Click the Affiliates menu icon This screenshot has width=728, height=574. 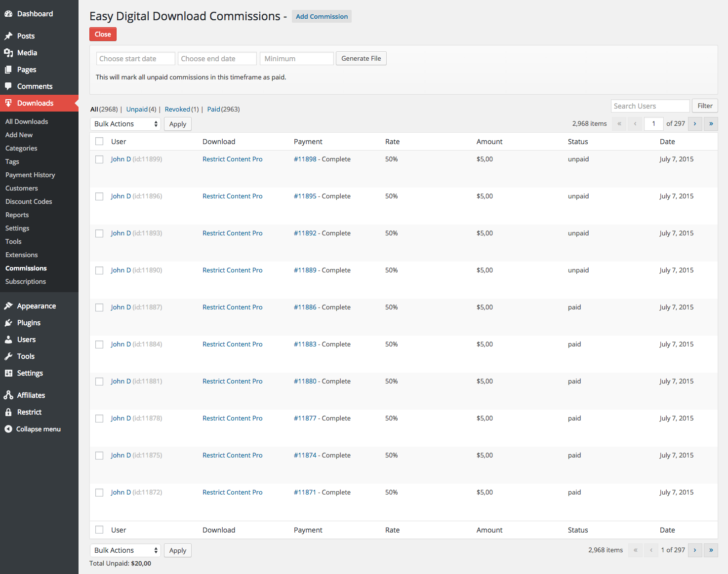(x=8, y=395)
